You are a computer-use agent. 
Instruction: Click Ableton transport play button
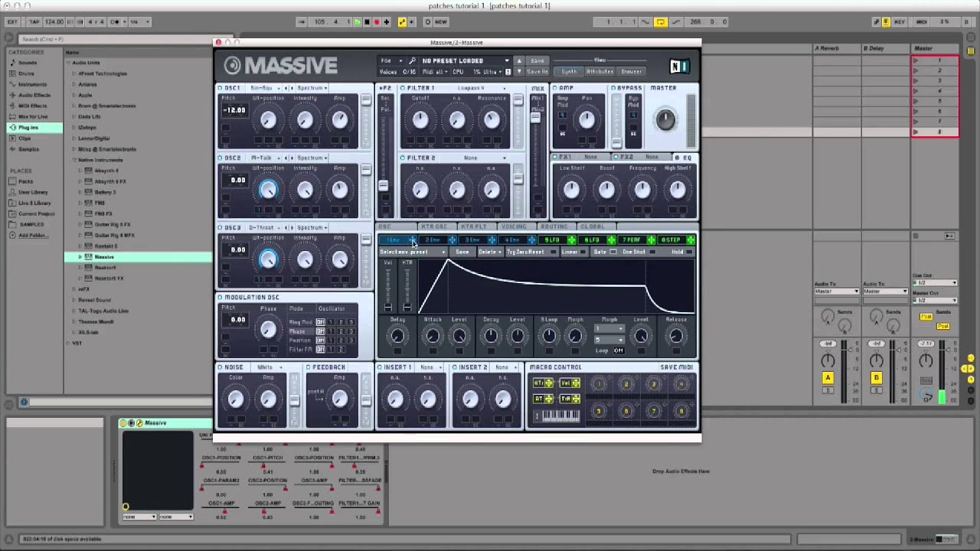click(357, 22)
